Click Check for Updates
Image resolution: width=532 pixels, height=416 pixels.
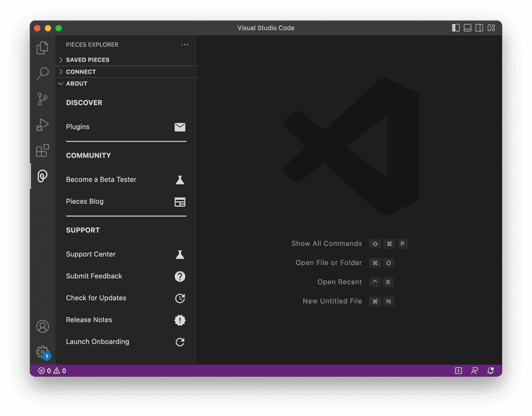[x=96, y=298]
